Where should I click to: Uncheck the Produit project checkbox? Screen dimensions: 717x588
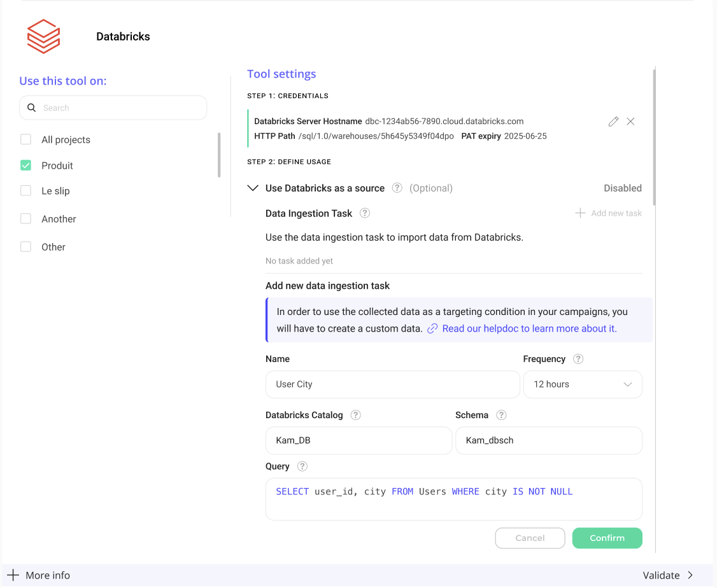click(26, 165)
